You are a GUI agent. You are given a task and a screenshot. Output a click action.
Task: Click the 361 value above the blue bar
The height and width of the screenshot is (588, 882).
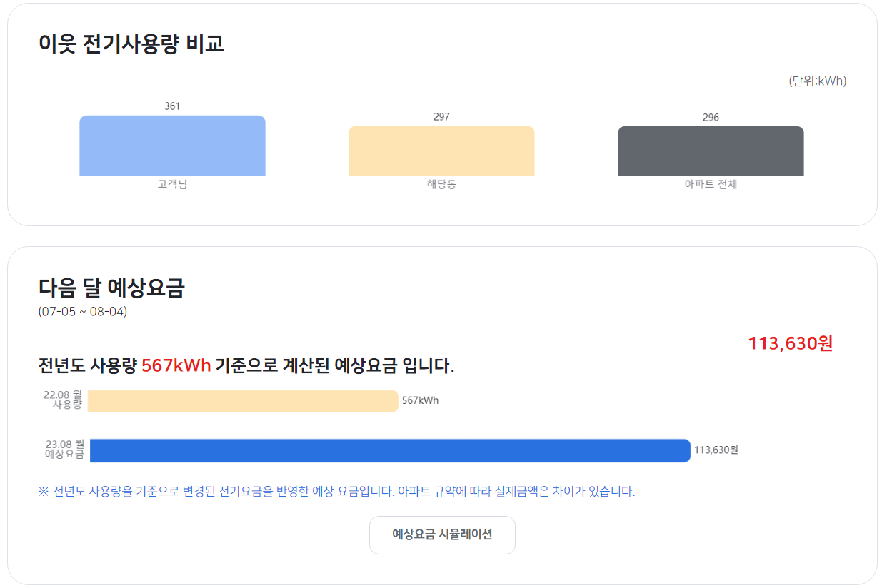[171, 107]
